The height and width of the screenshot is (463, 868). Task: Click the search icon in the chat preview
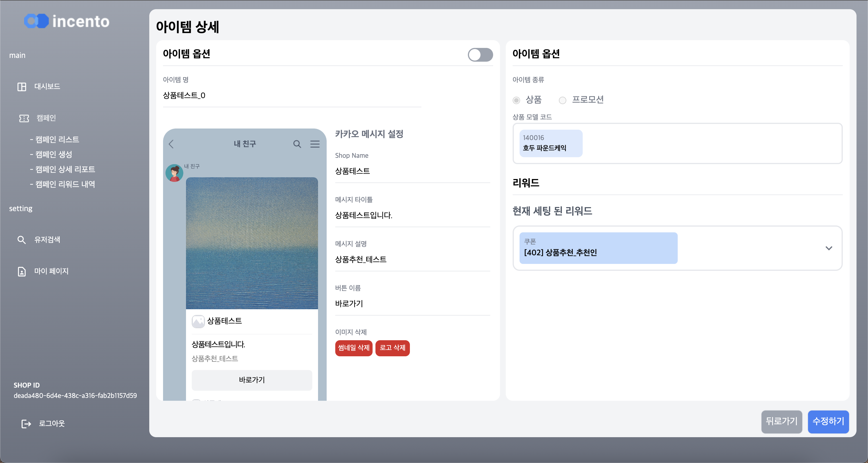[x=297, y=144]
